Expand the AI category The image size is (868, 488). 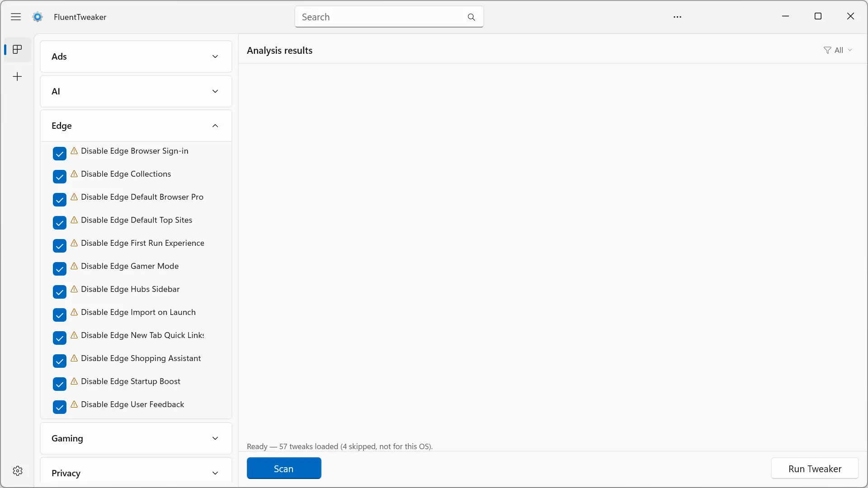tap(136, 91)
